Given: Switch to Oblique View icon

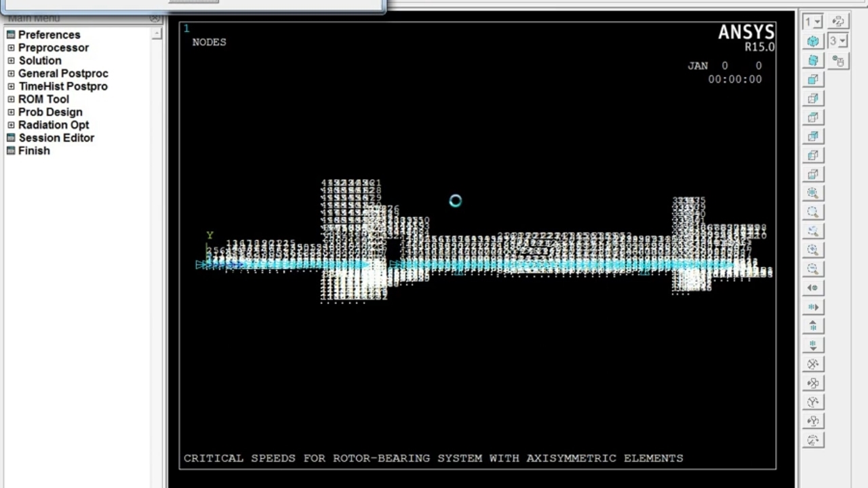Looking at the screenshot, I should (813, 60).
